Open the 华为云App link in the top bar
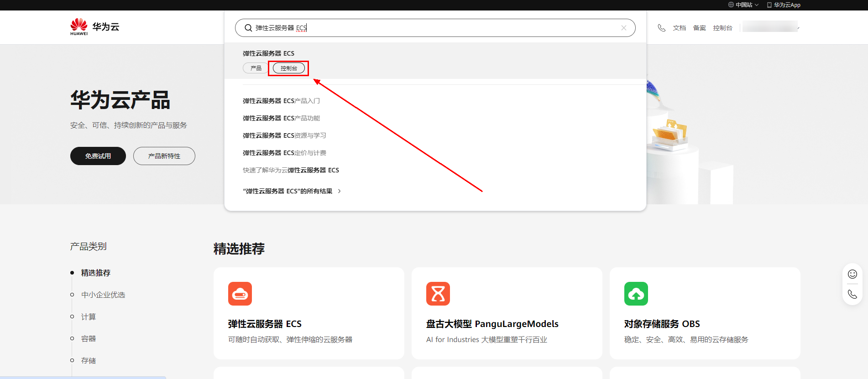This screenshot has height=379, width=868. 784,5
